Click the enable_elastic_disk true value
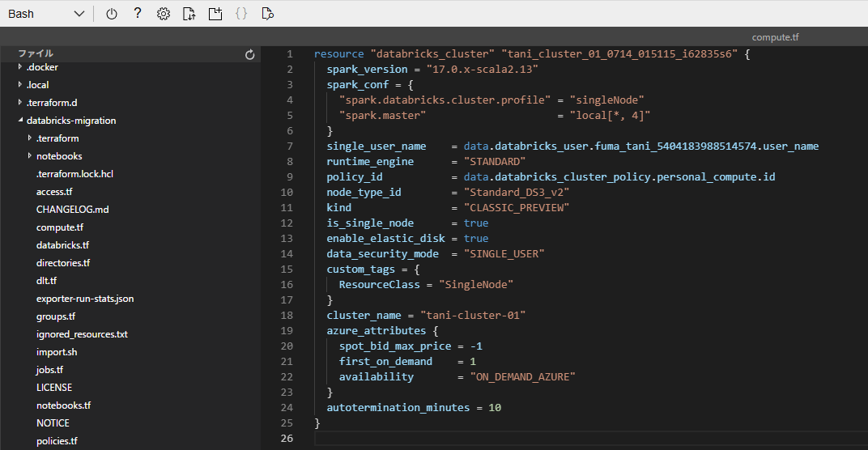 [476, 238]
